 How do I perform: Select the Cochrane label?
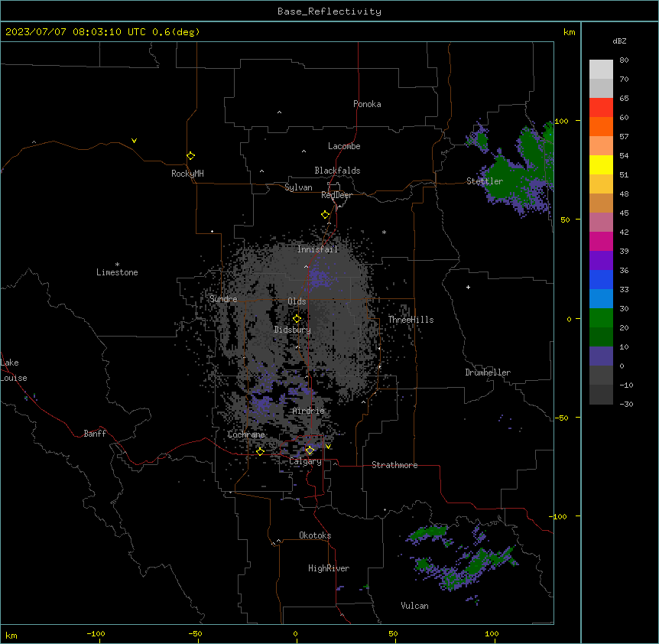246,434
